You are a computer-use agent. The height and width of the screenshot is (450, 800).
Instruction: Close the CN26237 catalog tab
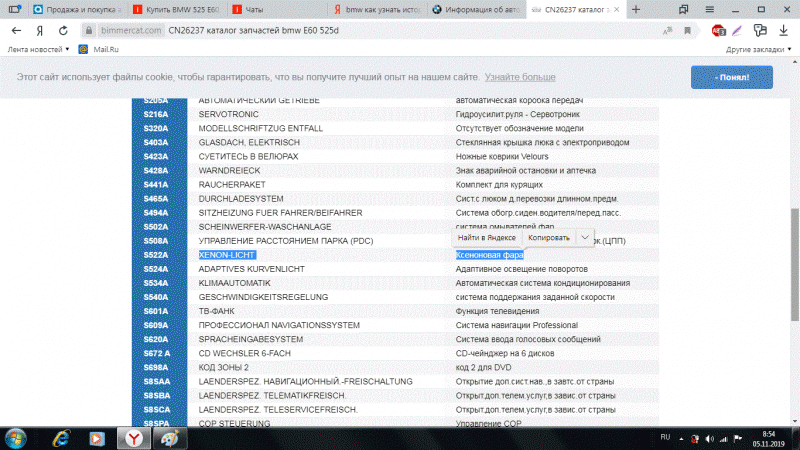pos(616,9)
